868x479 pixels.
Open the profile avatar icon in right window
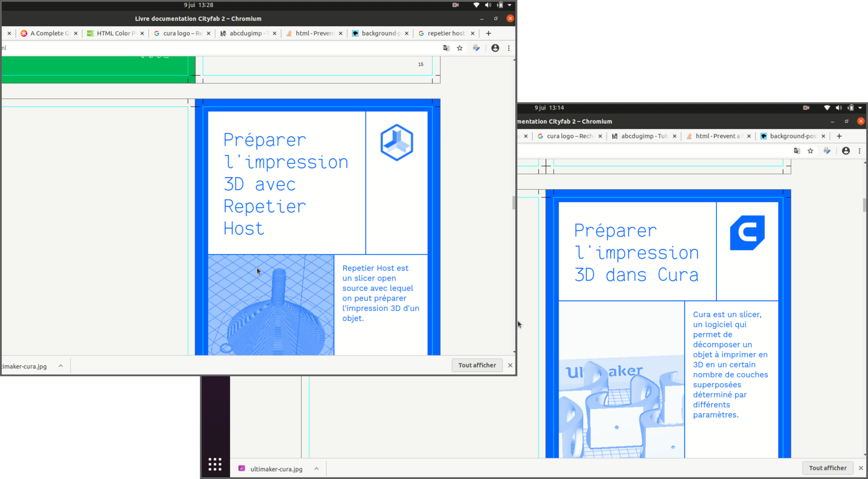(846, 151)
